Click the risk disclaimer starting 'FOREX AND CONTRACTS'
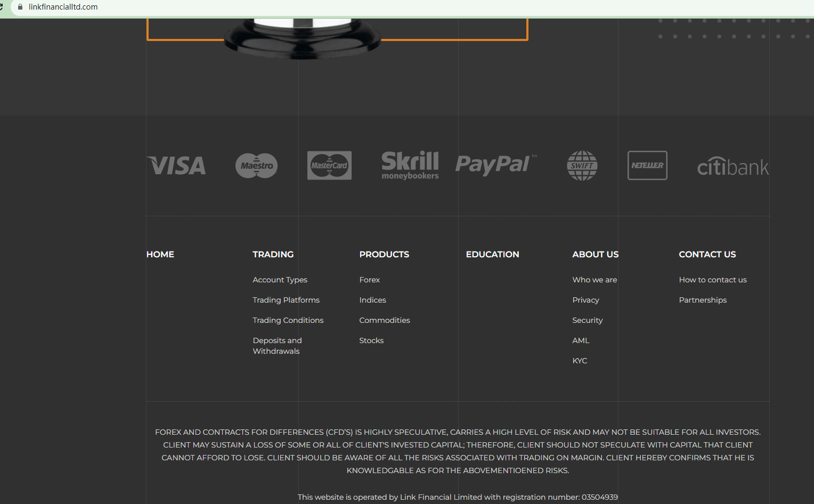 coord(458,451)
